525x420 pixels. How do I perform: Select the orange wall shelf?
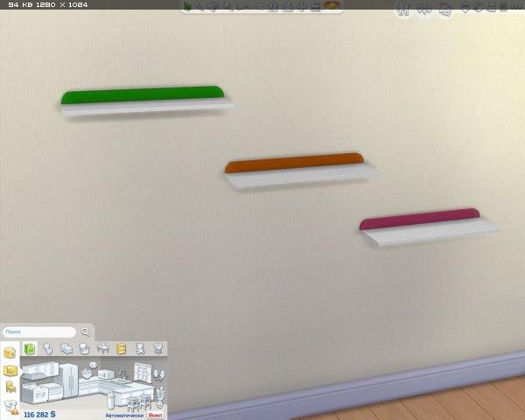pyautogui.click(x=302, y=170)
